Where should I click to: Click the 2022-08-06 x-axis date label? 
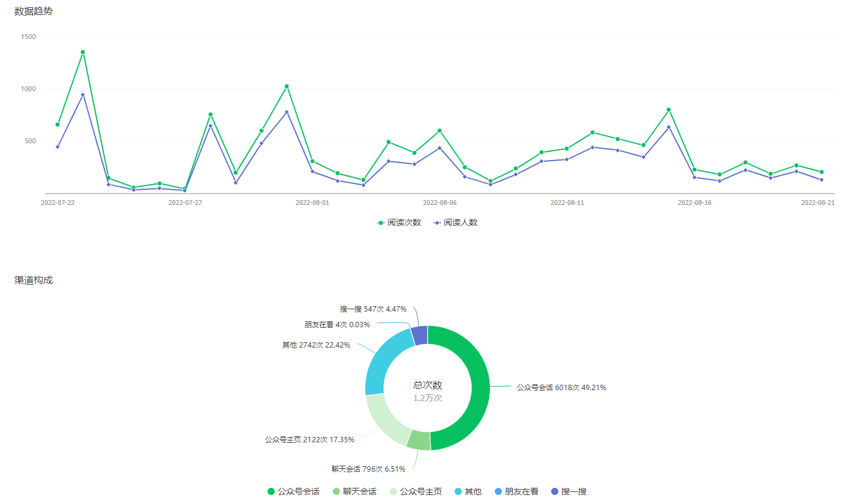click(x=440, y=203)
